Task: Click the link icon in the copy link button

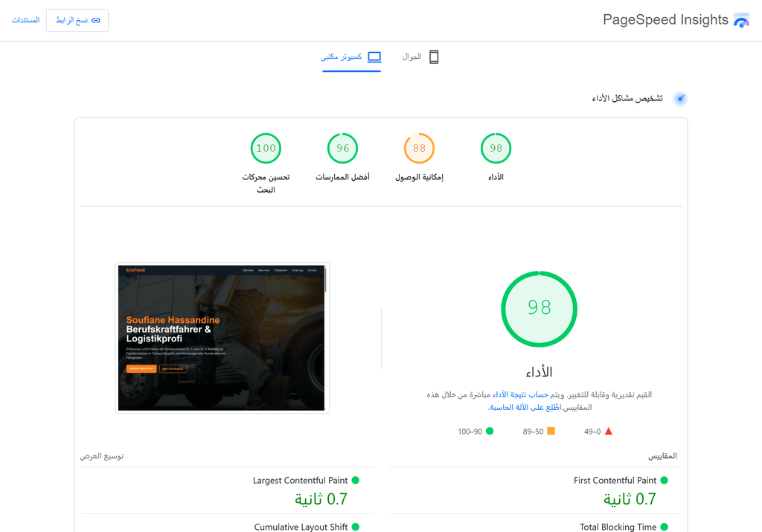Action: pyautogui.click(x=96, y=20)
